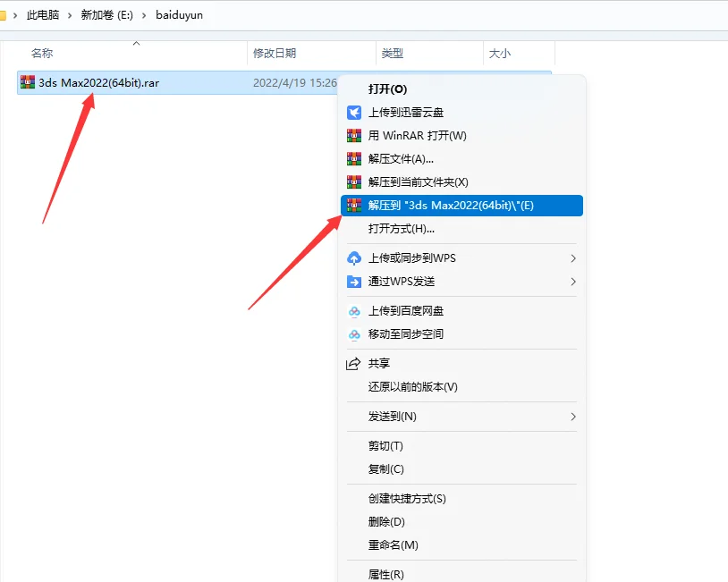Click baiduyun breadcrumb folder
728x582 pixels.
(179, 15)
